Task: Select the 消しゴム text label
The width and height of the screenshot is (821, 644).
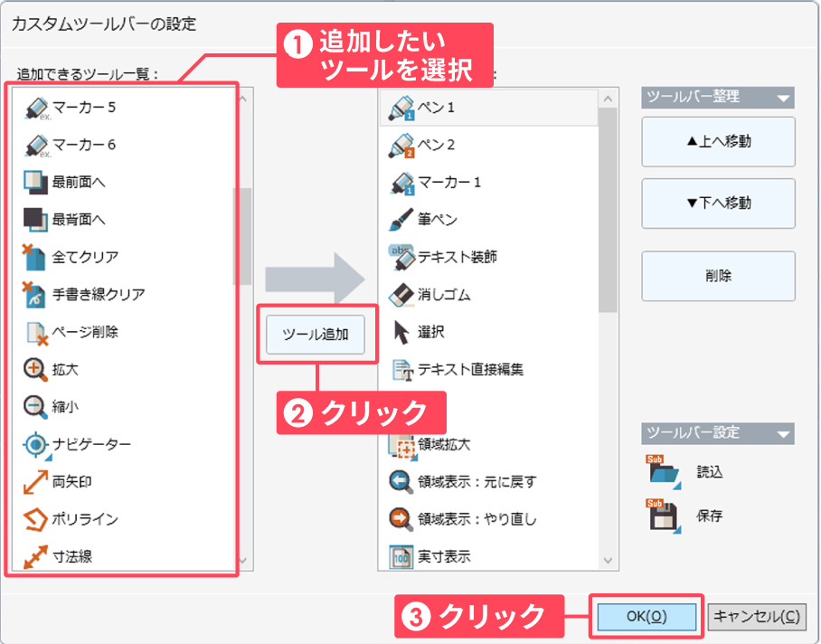Action: coord(444,295)
